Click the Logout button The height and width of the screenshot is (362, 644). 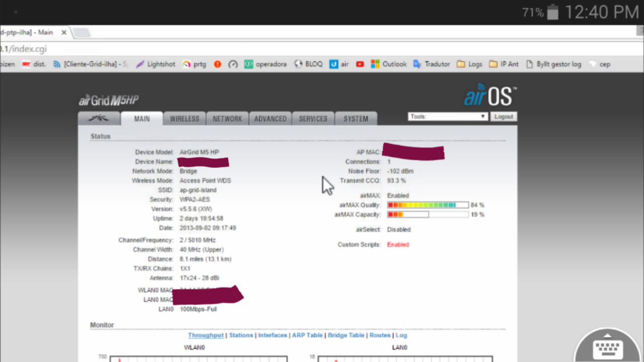[x=503, y=117]
